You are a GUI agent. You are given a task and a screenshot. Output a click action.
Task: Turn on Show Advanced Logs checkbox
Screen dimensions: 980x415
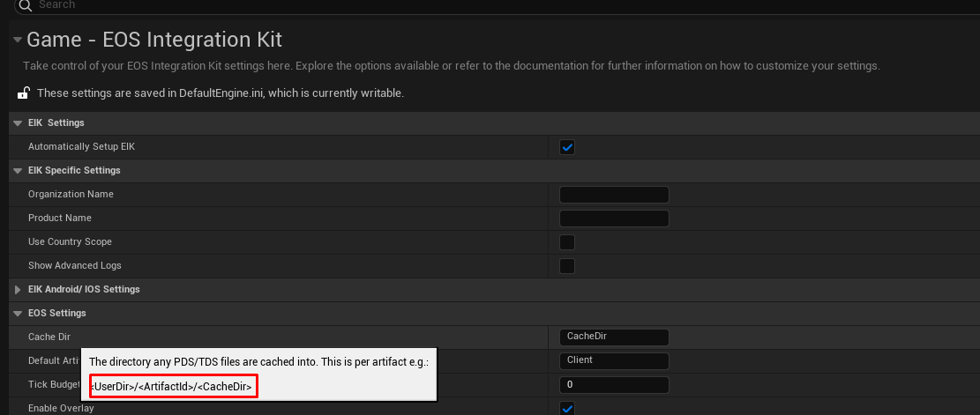click(x=567, y=266)
